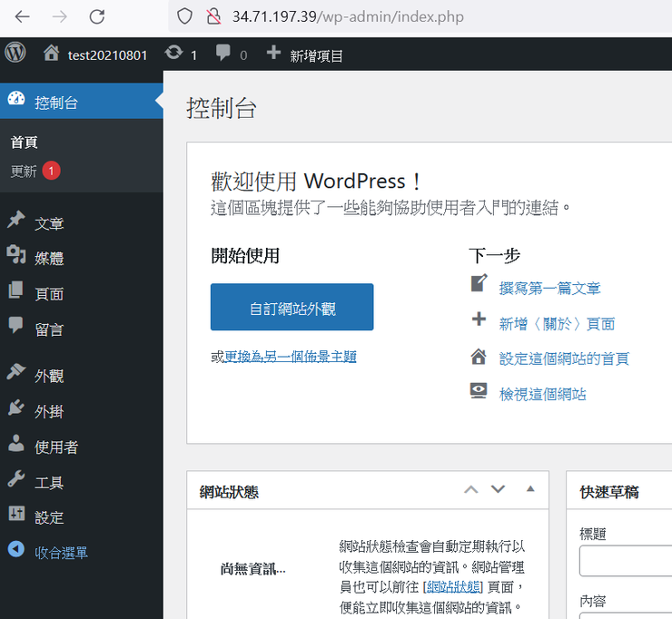Open the WordPress logo menu
672x619 pixels.
coord(15,54)
